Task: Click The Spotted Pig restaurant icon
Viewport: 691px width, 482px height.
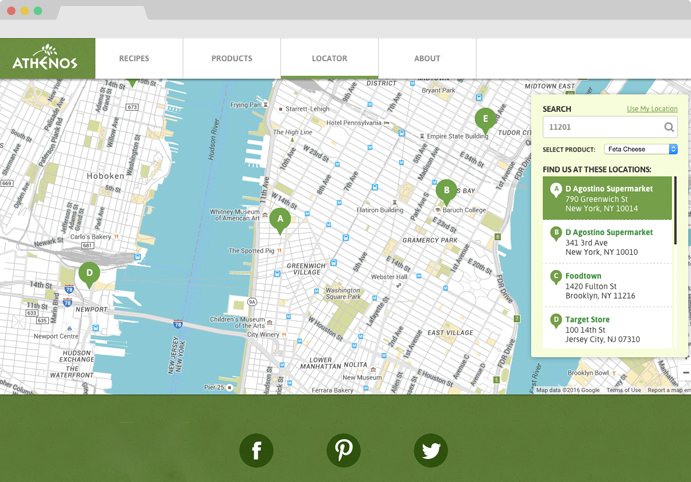Action: point(279,251)
